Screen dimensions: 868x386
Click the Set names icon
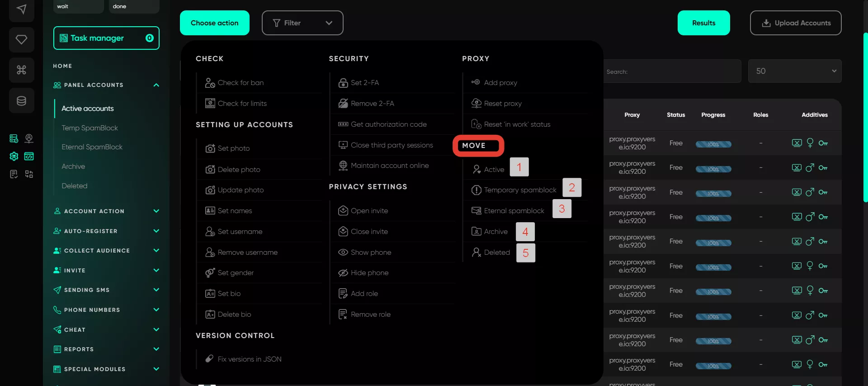[x=210, y=210]
